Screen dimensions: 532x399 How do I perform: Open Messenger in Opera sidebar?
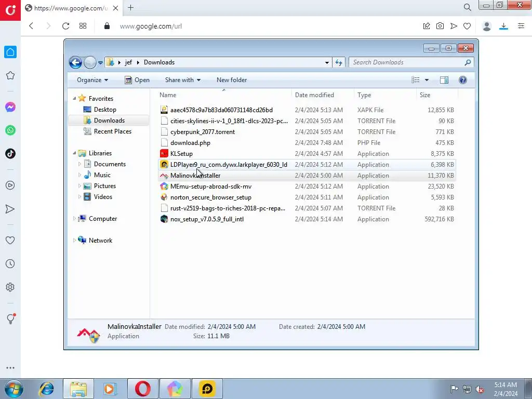10,107
